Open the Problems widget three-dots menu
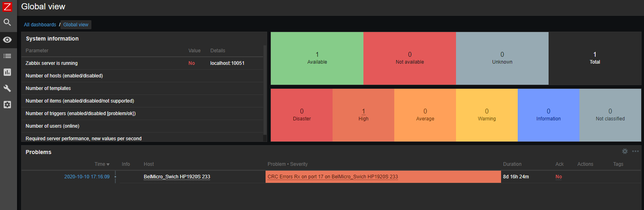This screenshot has height=210, width=644. (635, 151)
